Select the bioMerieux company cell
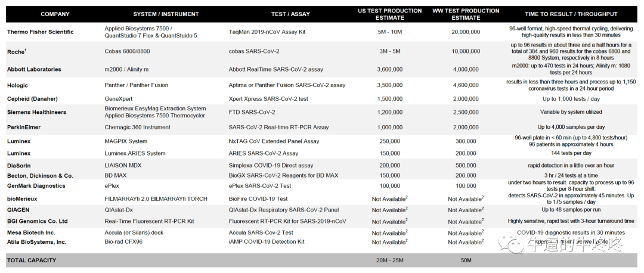Viewport: 644px width, 273px height. coord(22,198)
